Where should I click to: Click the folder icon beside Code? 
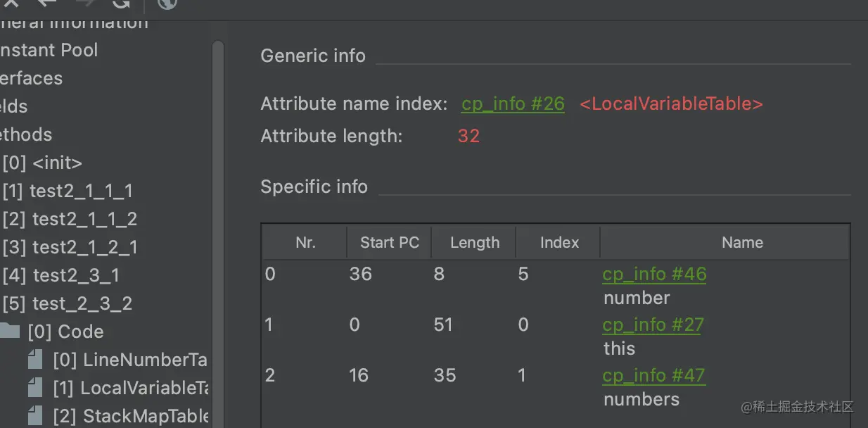click(x=9, y=332)
